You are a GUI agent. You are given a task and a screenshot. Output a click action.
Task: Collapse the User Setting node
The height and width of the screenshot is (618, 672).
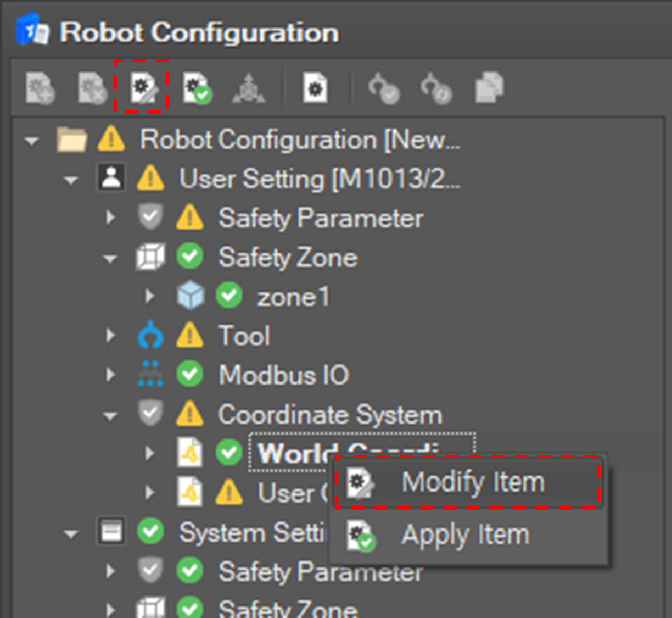coord(71,180)
